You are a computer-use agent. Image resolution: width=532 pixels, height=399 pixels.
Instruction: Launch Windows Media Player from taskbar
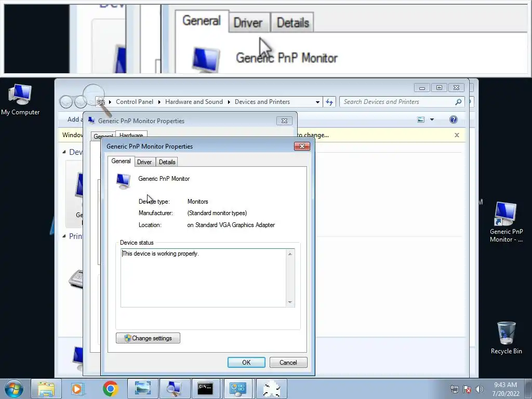tap(77, 389)
